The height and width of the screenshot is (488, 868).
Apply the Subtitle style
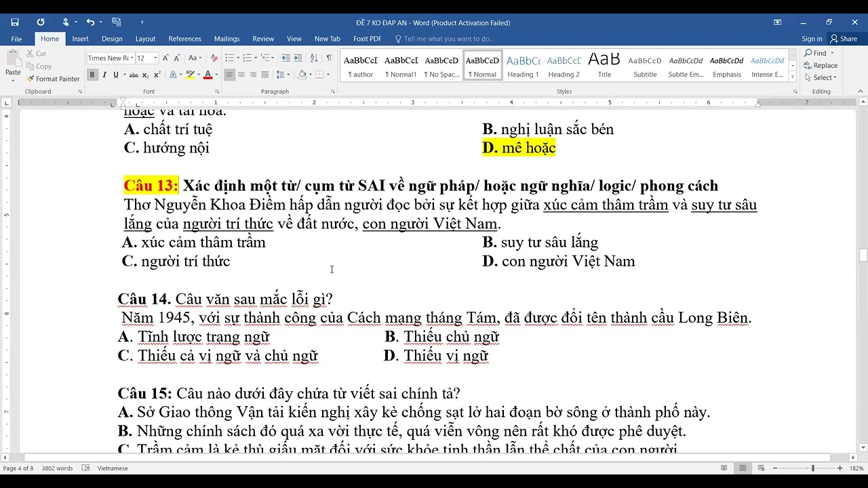click(645, 66)
